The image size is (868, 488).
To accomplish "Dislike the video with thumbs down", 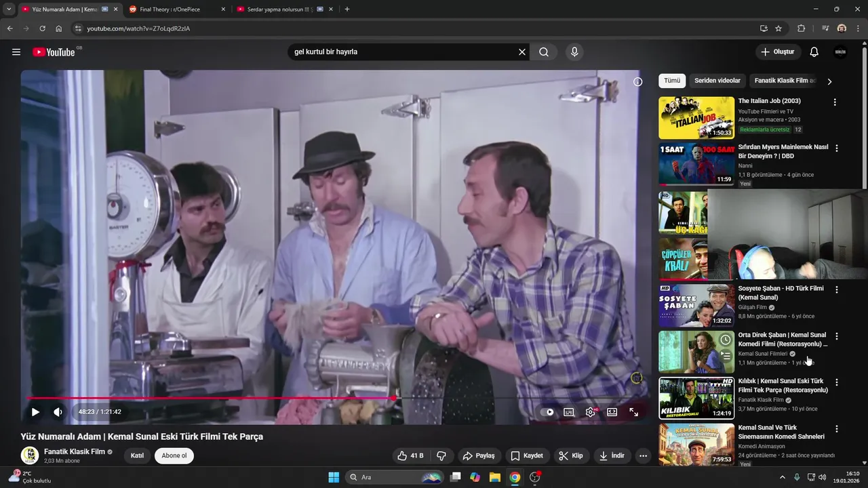I will (441, 455).
